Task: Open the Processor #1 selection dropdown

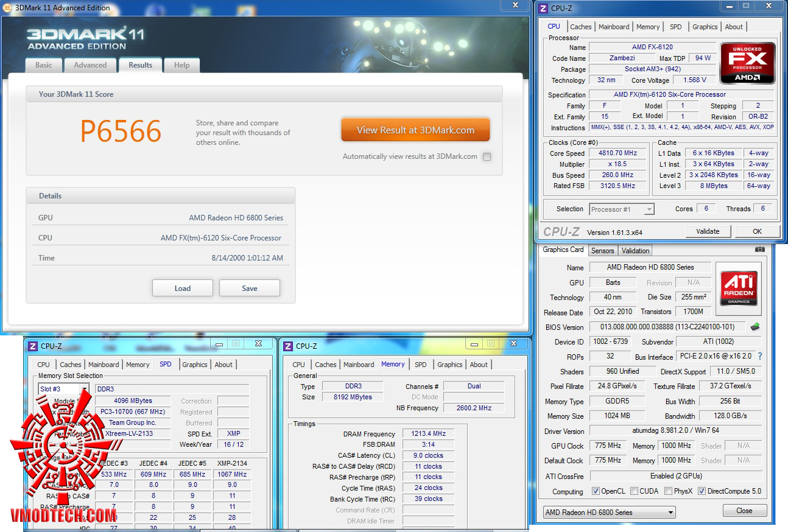Action: [x=622, y=209]
